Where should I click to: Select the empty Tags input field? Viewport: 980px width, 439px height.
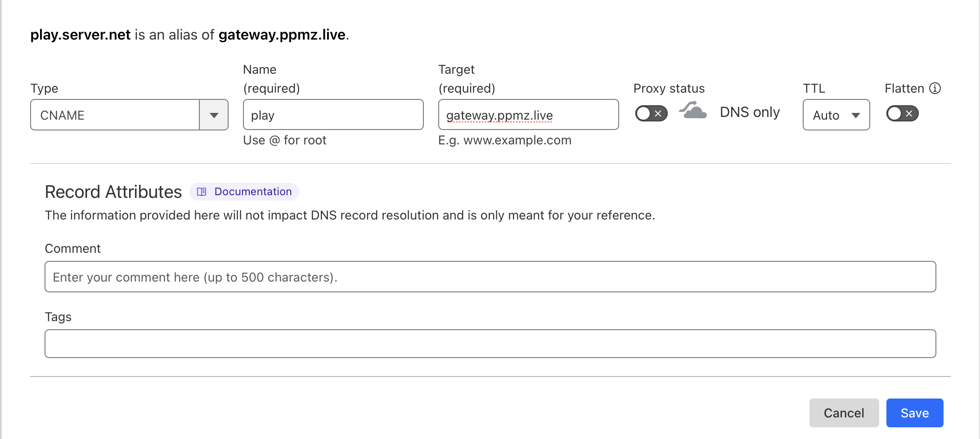point(490,344)
